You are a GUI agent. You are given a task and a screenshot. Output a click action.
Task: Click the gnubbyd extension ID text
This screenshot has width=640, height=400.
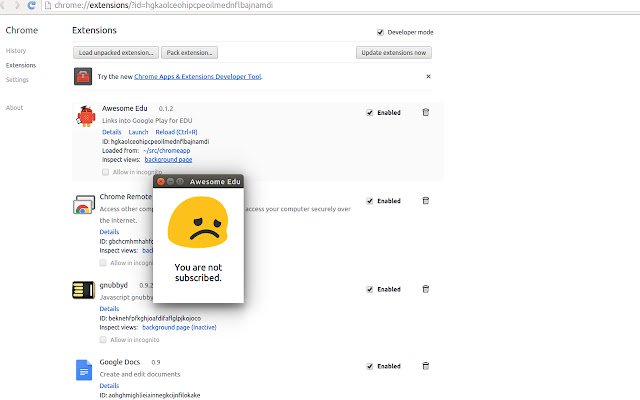[x=150, y=318]
